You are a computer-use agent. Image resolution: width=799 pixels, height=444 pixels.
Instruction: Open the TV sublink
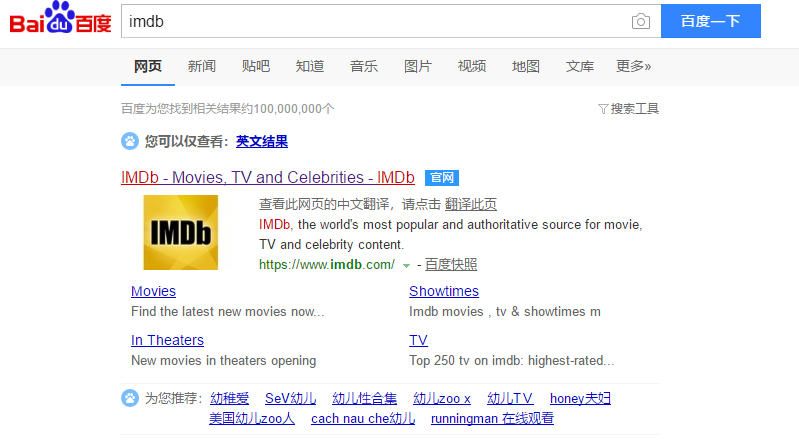point(418,340)
